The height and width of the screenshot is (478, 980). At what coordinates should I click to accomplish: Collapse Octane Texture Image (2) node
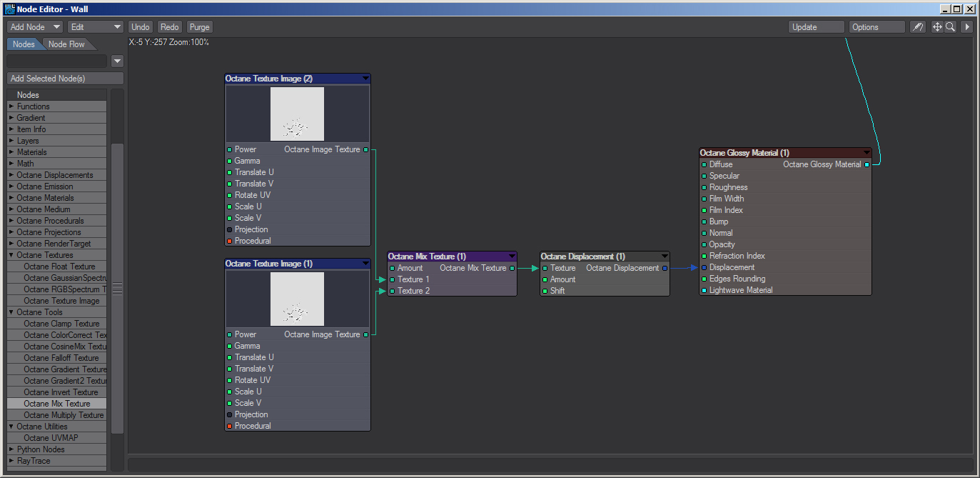tap(365, 79)
